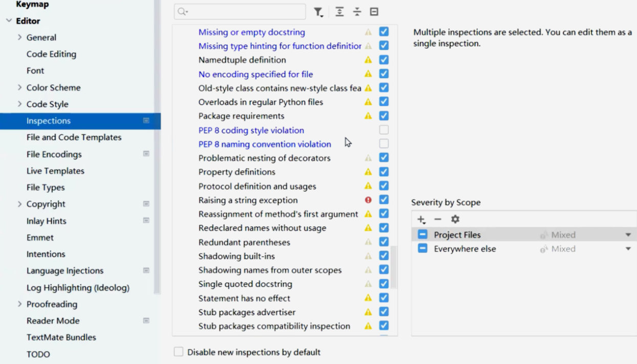Select Stub packages compatibility inspection row
Image resolution: width=637 pixels, height=364 pixels.
tap(274, 326)
